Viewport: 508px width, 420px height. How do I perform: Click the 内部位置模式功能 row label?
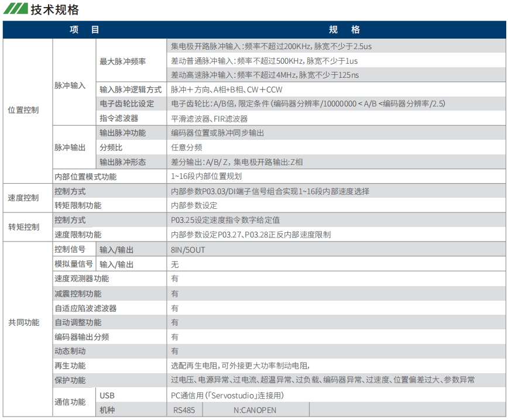pos(85,176)
